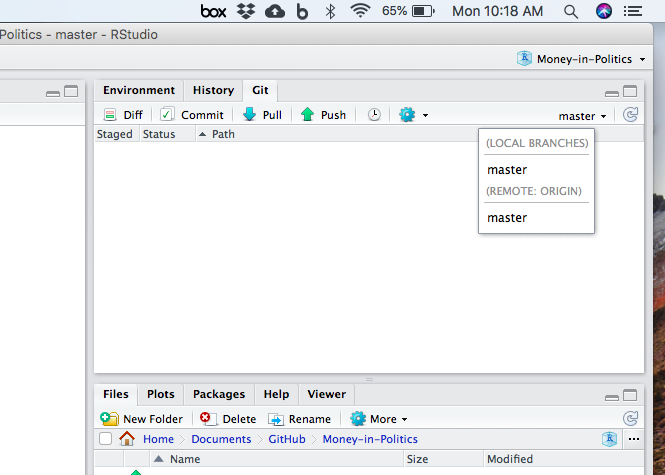The width and height of the screenshot is (665, 475).
Task: Open Spotlight search
Action: click(571, 11)
